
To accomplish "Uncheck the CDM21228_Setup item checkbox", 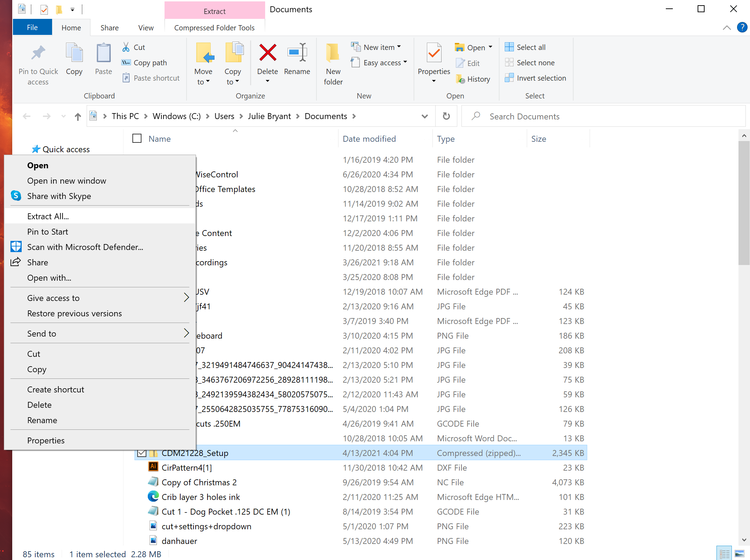I will (x=142, y=453).
